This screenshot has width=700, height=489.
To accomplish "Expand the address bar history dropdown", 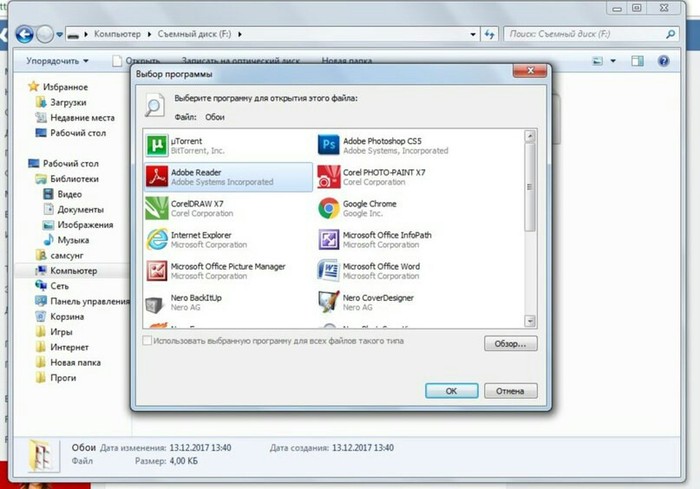I will click(473, 34).
